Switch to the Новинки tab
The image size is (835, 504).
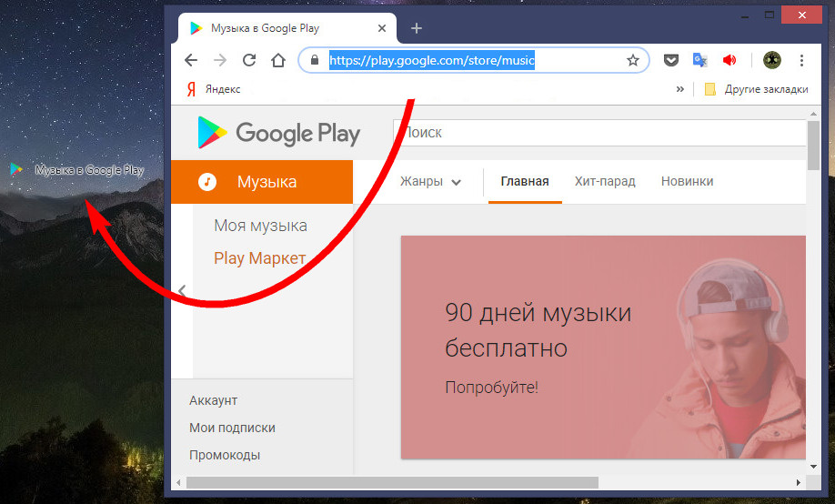687,182
